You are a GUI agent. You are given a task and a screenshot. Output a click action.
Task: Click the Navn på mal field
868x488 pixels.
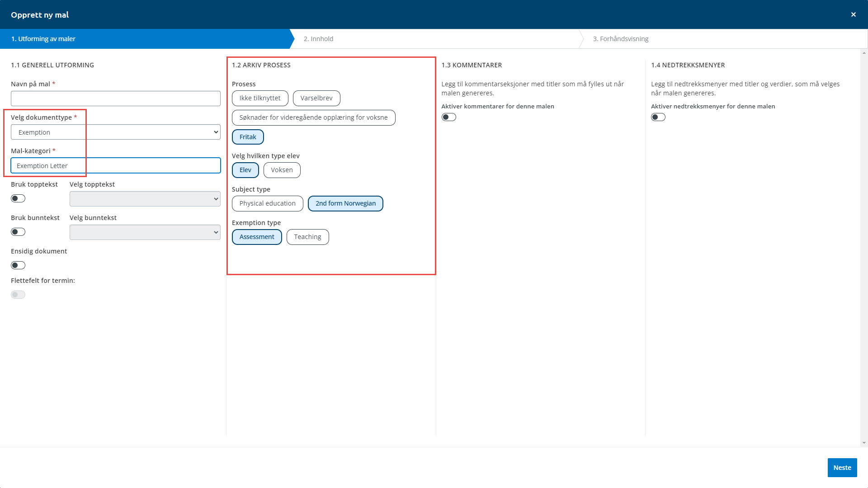point(116,99)
